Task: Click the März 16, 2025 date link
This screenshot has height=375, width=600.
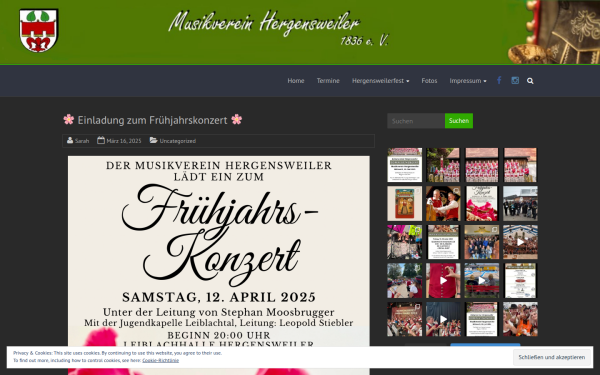Action: (x=124, y=141)
